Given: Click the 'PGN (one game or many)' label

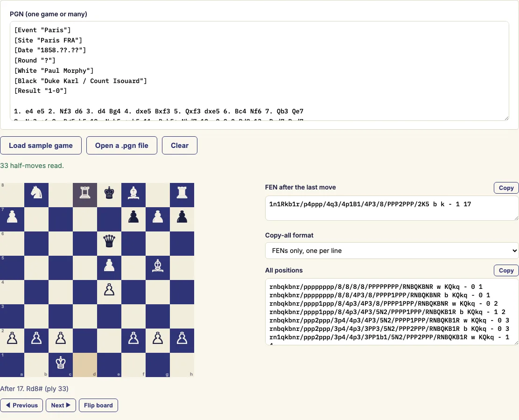Looking at the screenshot, I should click(x=49, y=14).
